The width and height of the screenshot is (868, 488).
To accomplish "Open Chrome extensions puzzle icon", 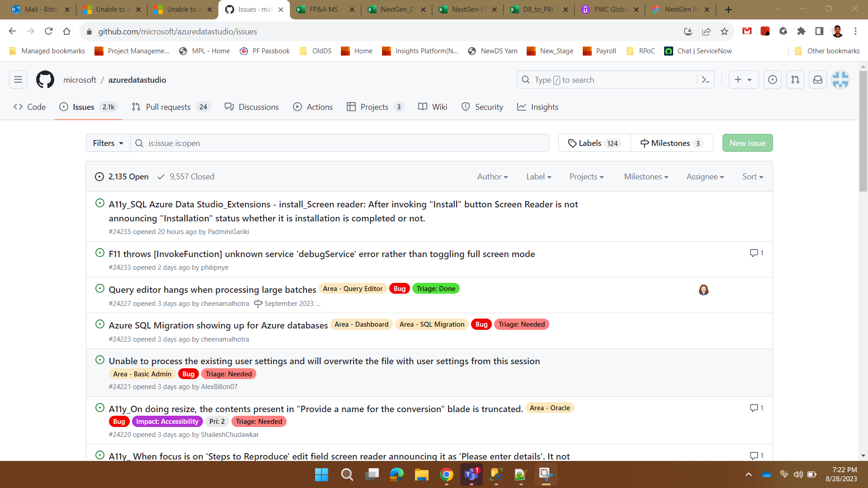I will point(801,31).
